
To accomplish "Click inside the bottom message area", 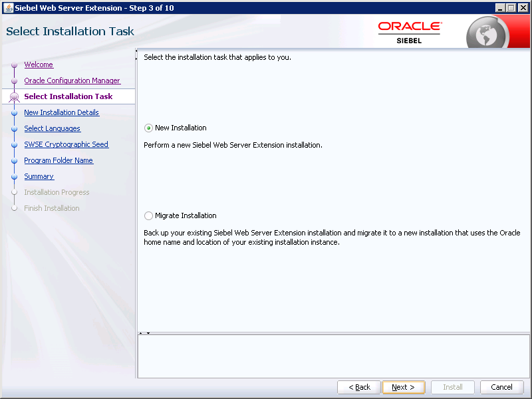I will point(334,356).
